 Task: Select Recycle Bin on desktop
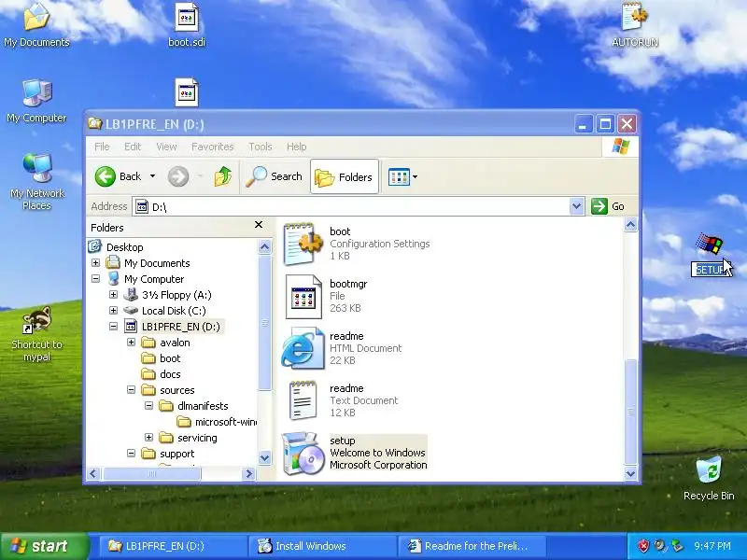[709, 478]
